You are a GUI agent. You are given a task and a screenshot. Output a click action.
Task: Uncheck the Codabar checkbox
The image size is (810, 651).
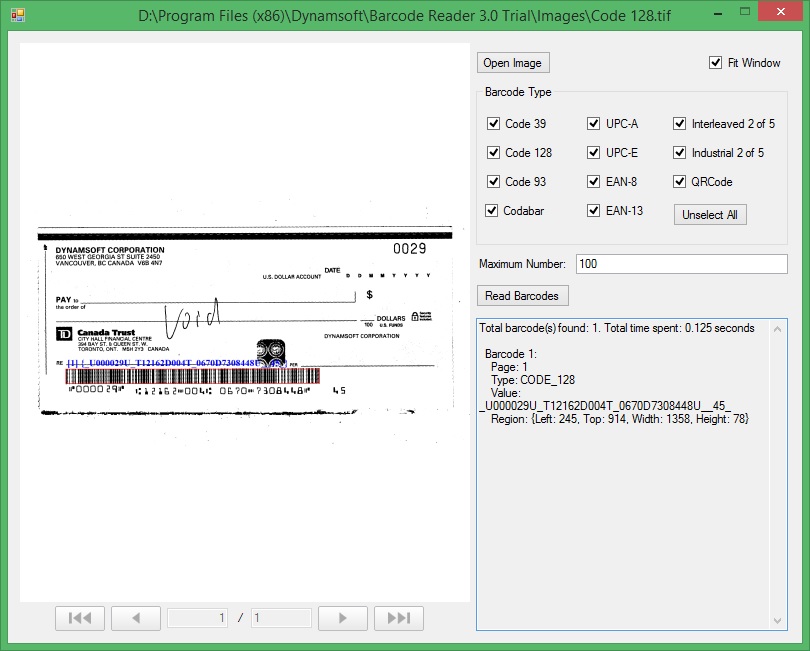[x=493, y=211]
